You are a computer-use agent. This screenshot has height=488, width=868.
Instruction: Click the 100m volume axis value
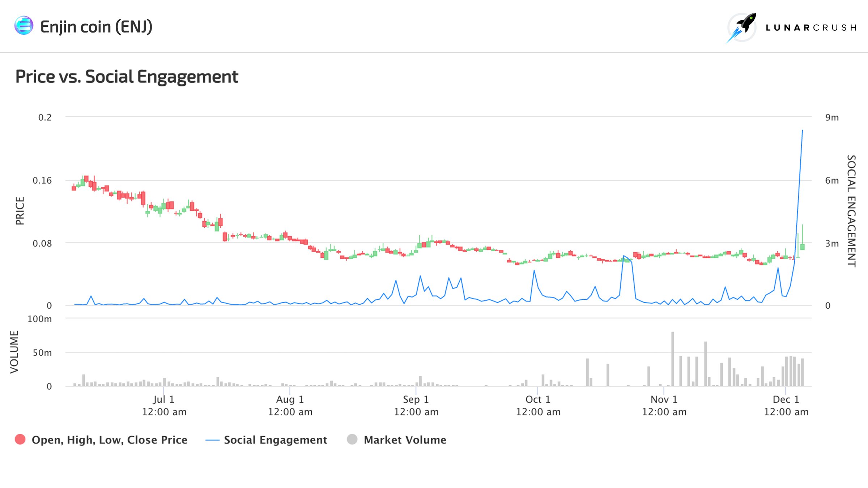39,319
